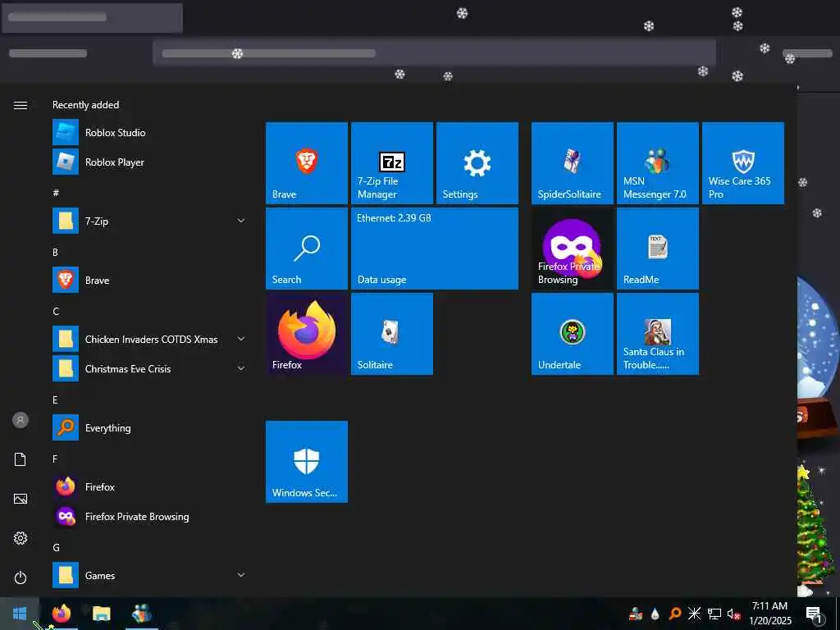Open the Data usage tile
The width and height of the screenshot is (840, 630).
coord(435,249)
